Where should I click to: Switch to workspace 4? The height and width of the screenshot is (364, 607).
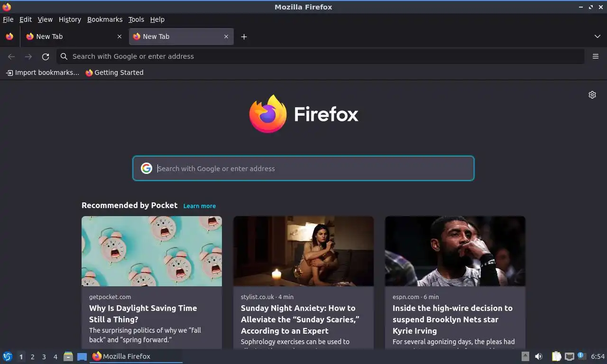click(x=55, y=357)
